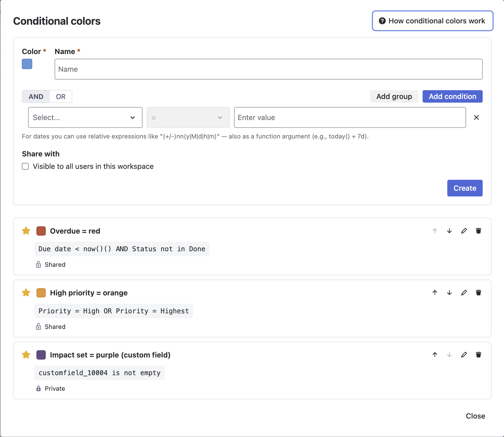The image size is (504, 437).
Task: Click Add group button
Action: 394,96
